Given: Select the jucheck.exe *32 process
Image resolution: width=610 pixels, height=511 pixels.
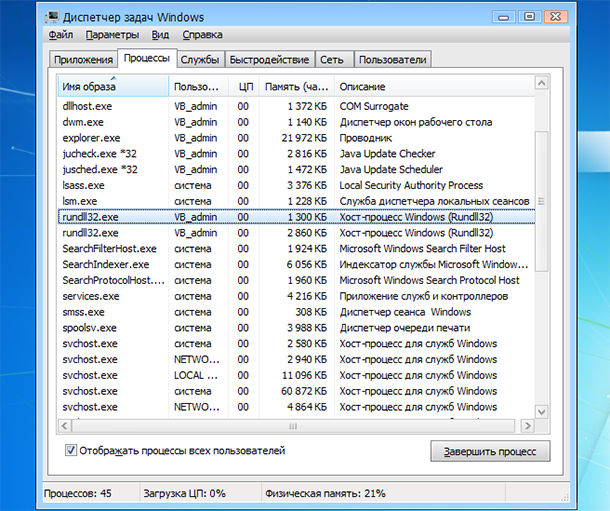Looking at the screenshot, I should (x=296, y=154).
